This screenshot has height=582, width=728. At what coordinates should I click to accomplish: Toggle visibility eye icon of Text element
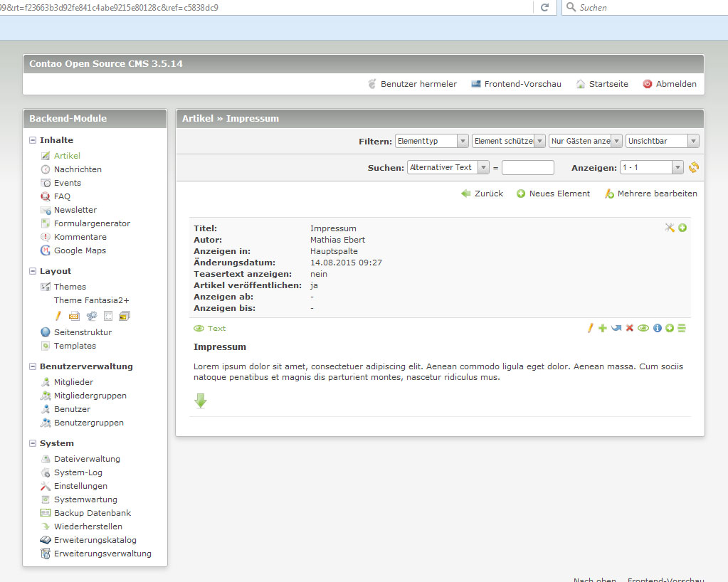[643, 328]
